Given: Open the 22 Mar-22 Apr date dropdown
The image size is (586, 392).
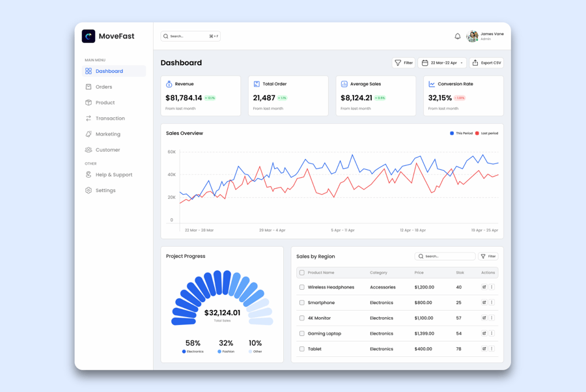Looking at the screenshot, I should [x=442, y=63].
